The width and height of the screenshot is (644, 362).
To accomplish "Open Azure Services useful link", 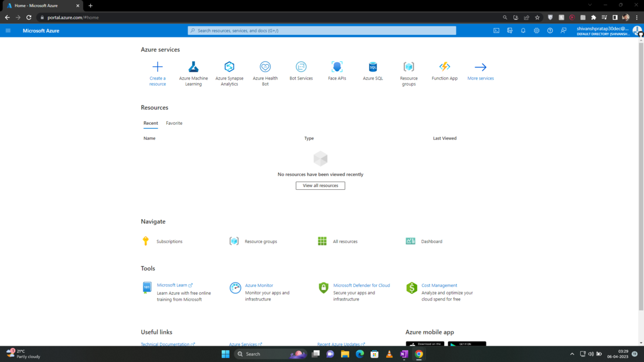I will click(x=245, y=344).
